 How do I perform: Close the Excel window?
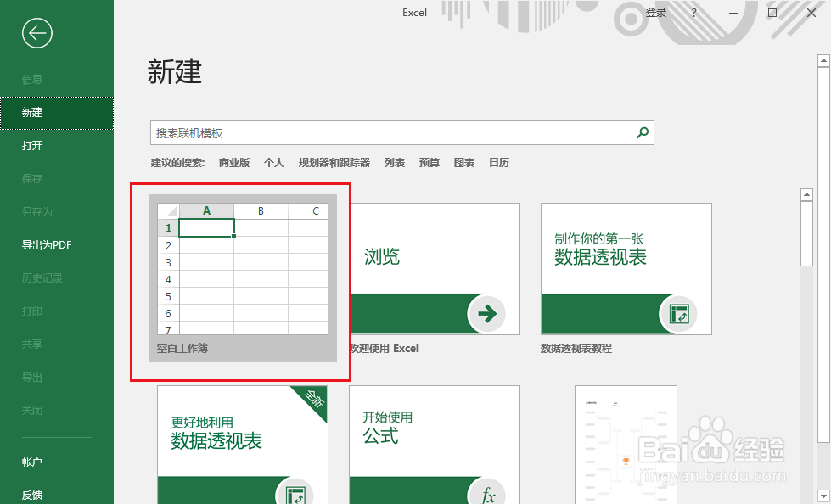pos(811,14)
